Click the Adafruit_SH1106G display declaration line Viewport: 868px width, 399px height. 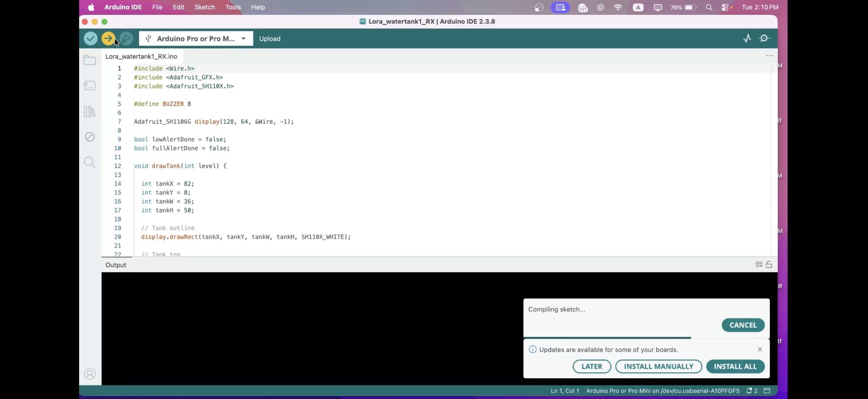[x=214, y=121]
